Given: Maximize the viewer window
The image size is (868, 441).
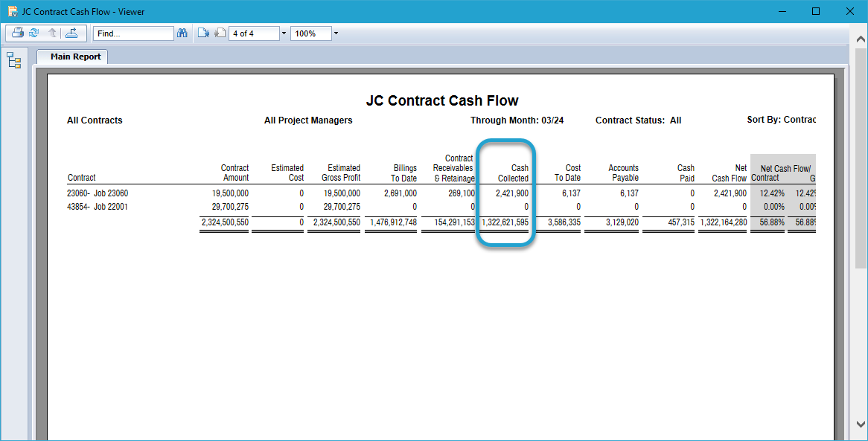Looking at the screenshot, I should pos(815,11).
